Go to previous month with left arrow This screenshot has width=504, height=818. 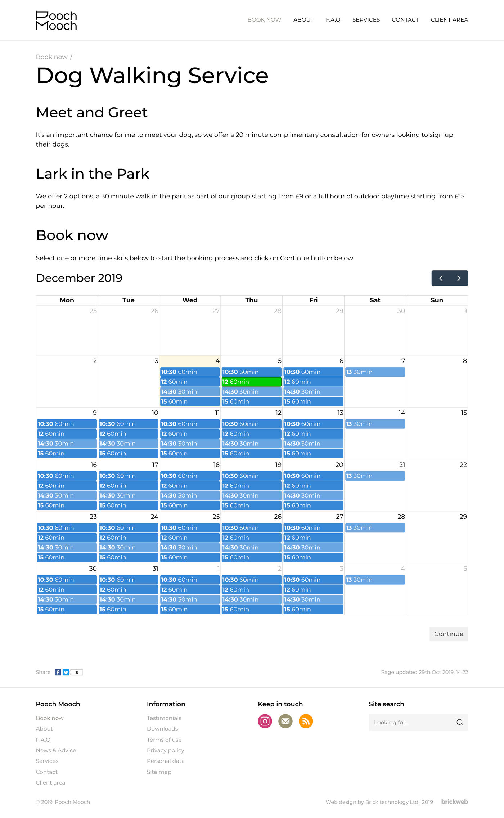pos(441,278)
